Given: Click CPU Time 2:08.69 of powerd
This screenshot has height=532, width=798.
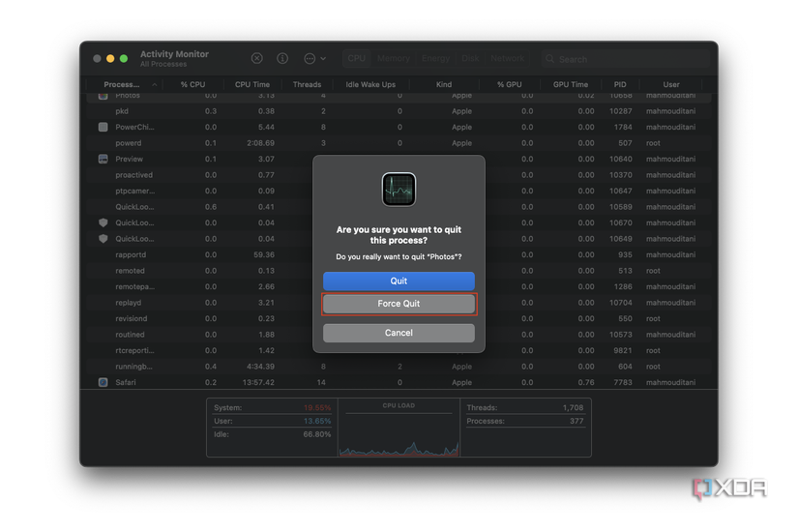Looking at the screenshot, I should coord(260,143).
